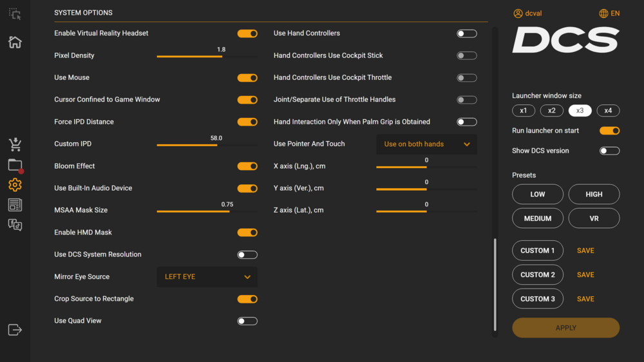Turn on Show DCS version
This screenshot has width=644, height=362.
click(609, 151)
